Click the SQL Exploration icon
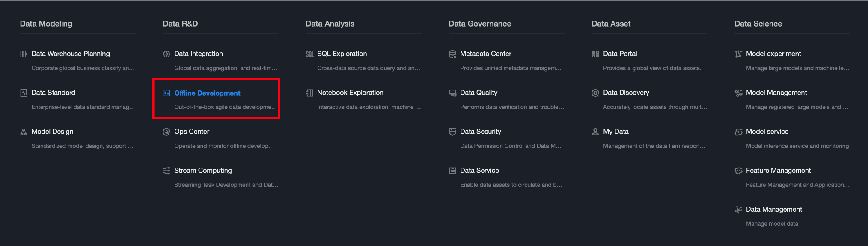The image size is (868, 246). coord(309,54)
